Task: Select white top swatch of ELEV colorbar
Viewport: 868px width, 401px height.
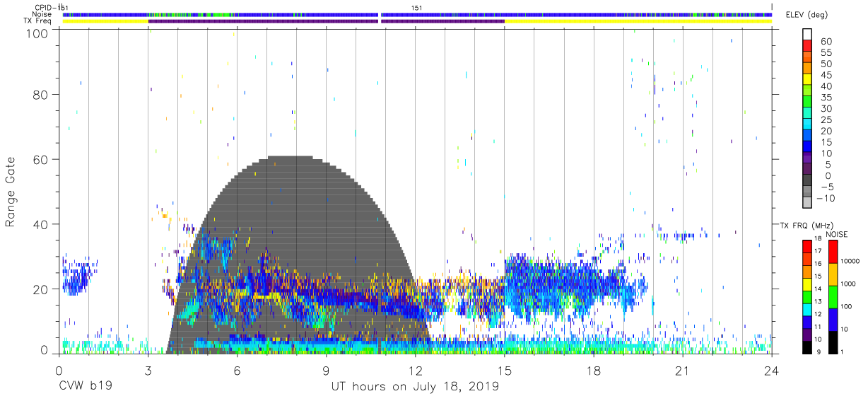Action: click(807, 34)
